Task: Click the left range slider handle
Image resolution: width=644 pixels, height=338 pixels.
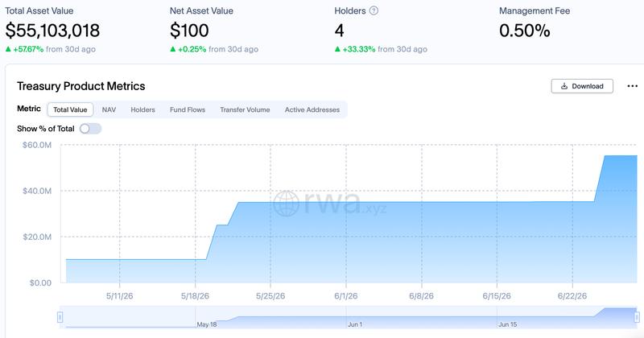Action: point(60,317)
